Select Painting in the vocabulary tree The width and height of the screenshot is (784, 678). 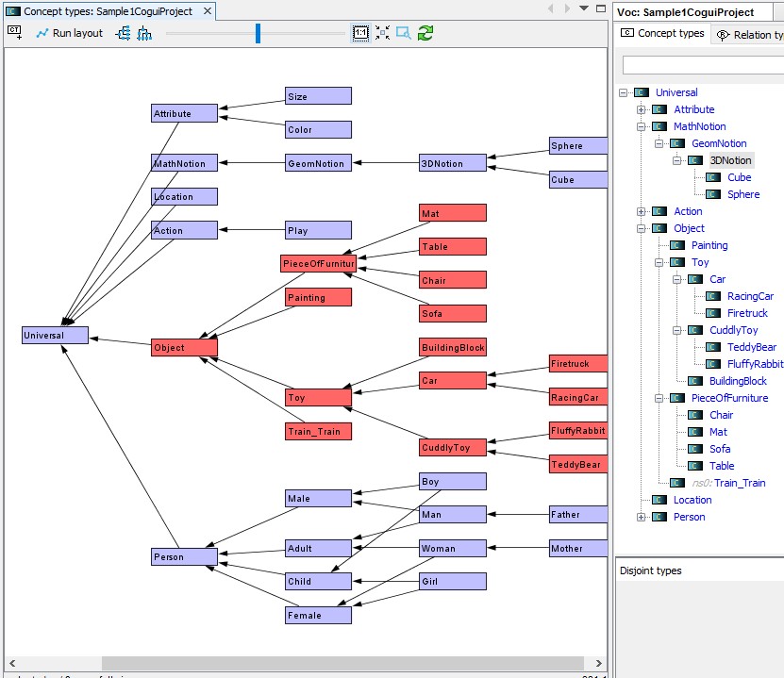(x=709, y=245)
